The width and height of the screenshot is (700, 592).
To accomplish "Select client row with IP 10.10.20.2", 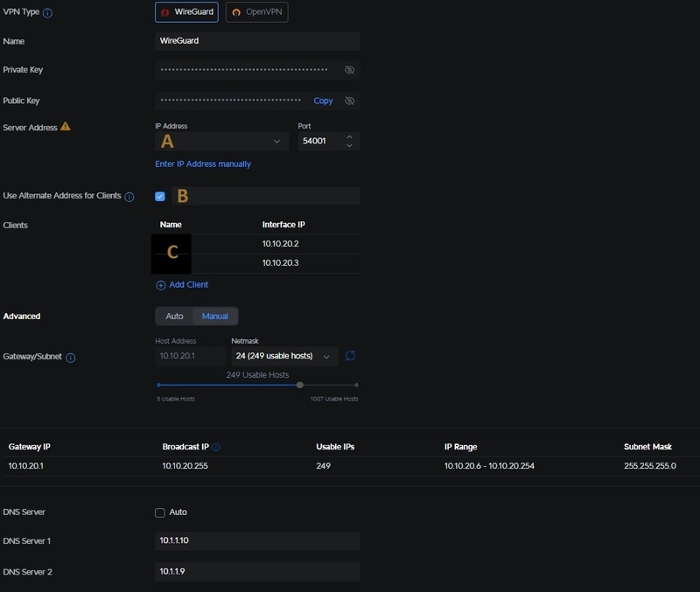I will click(x=257, y=244).
